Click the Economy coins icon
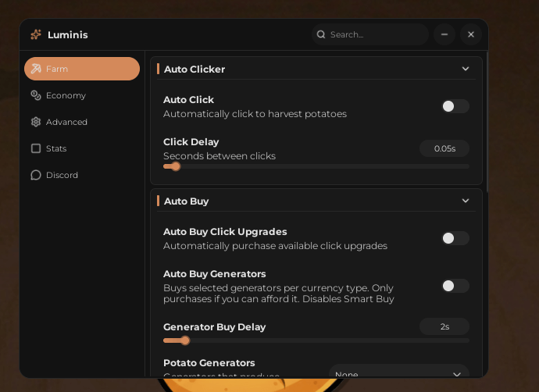539x392 pixels. [x=36, y=95]
